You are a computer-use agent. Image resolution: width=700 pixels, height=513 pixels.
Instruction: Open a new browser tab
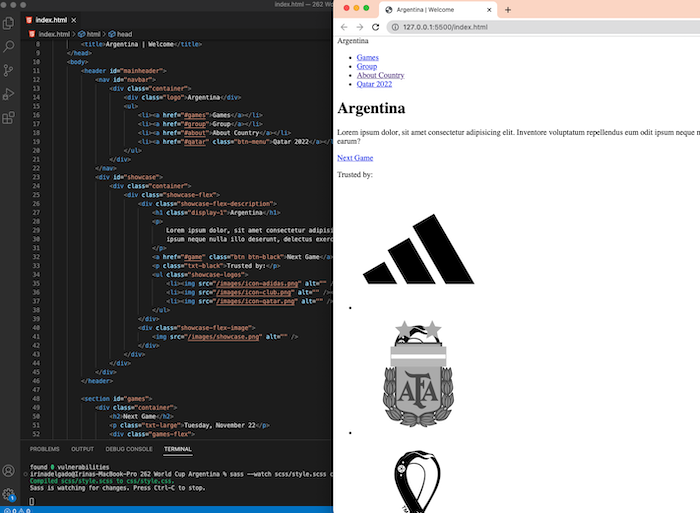point(508,10)
